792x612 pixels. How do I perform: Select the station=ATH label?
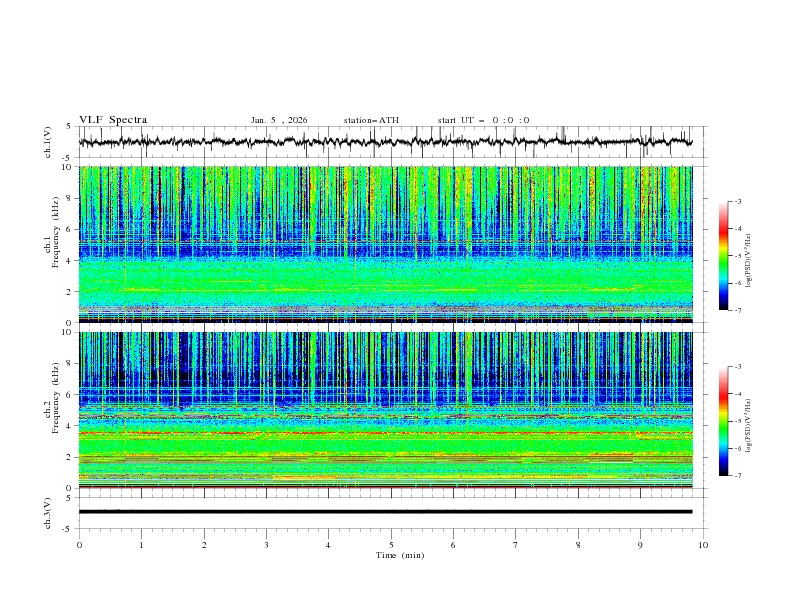point(371,120)
